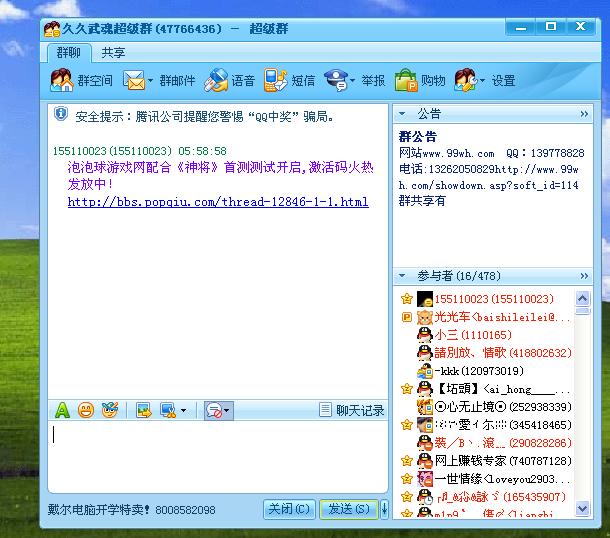Select member 网上赚钱专家 (740787128)
Screen dimensions: 610x538
tap(484, 461)
